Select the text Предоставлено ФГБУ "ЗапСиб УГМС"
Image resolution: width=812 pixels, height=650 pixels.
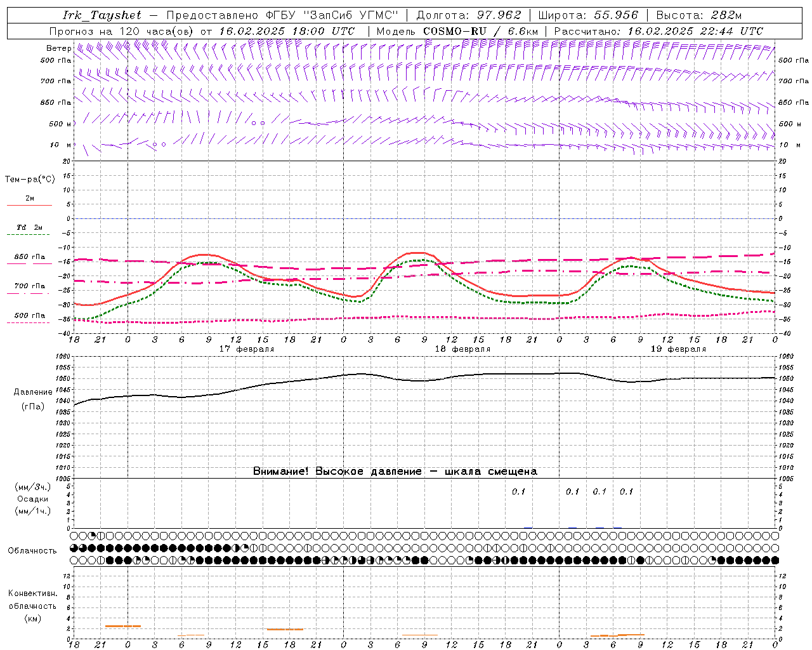[282, 15]
